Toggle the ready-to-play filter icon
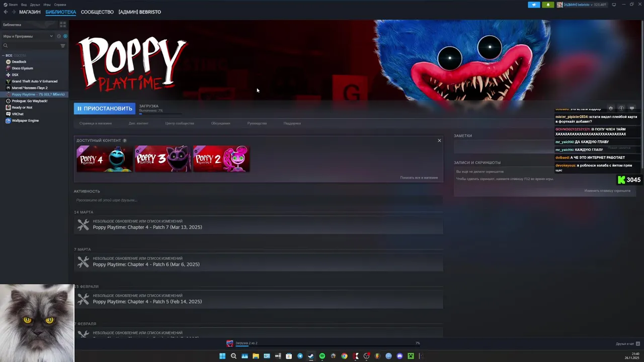 65,36
